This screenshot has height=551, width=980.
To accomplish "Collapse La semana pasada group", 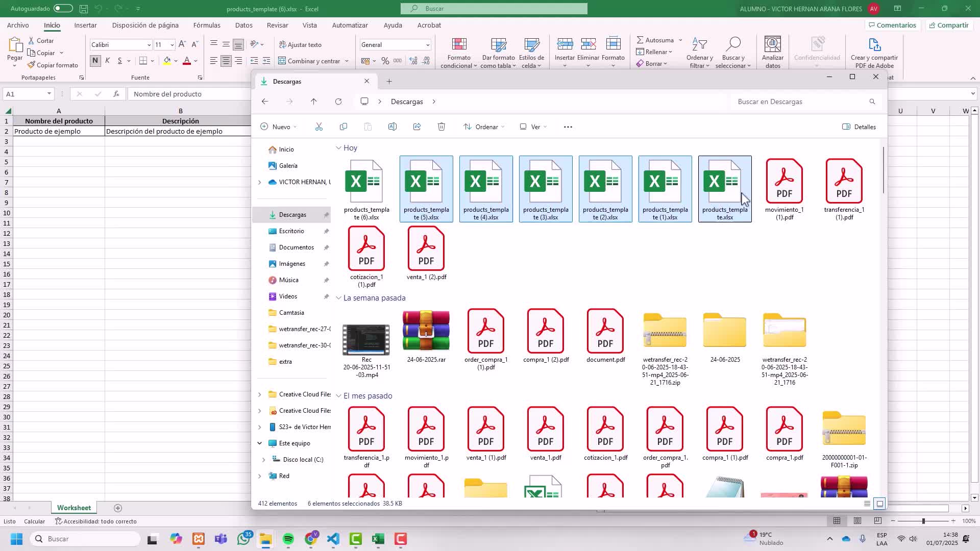I will (x=338, y=298).
